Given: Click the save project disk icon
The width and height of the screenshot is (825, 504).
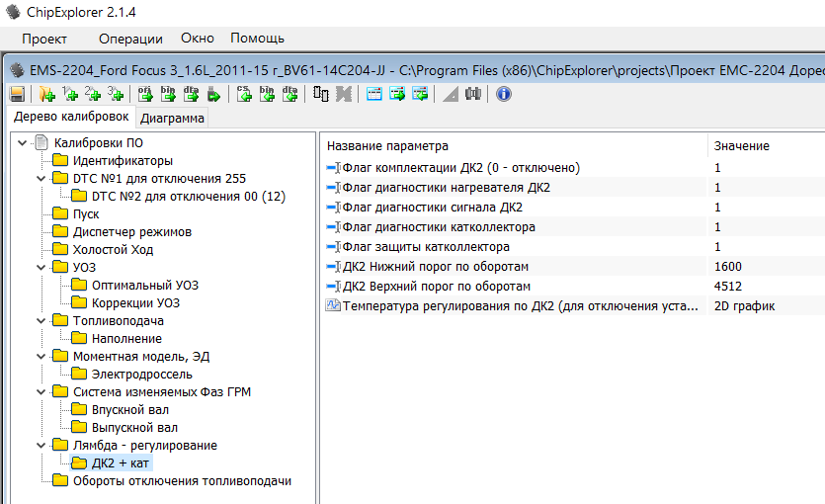Looking at the screenshot, I should tap(17, 94).
